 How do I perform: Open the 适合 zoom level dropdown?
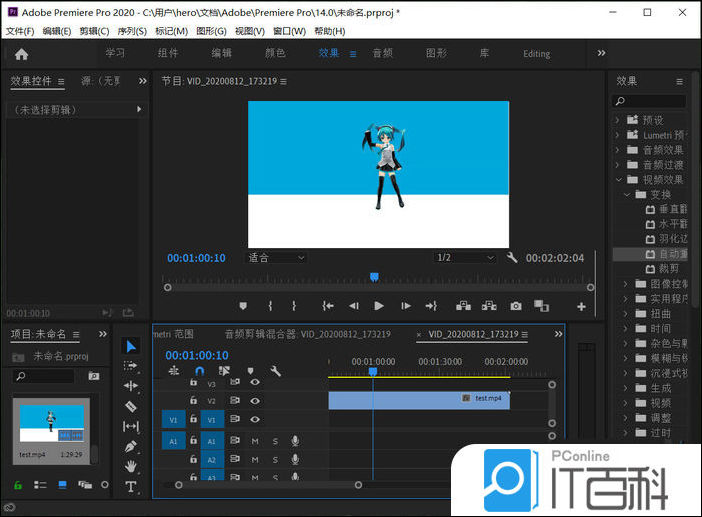coord(277,258)
